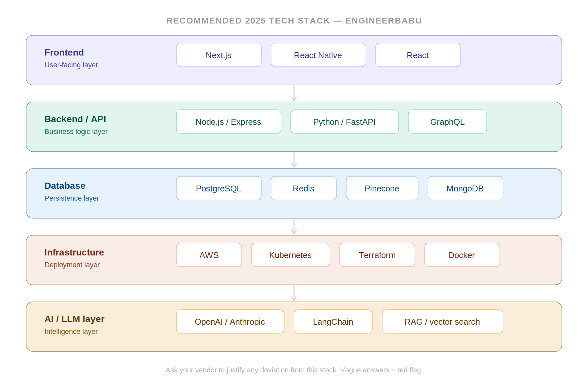
Task: Click the Frontend layer heading
Action: [x=64, y=53]
